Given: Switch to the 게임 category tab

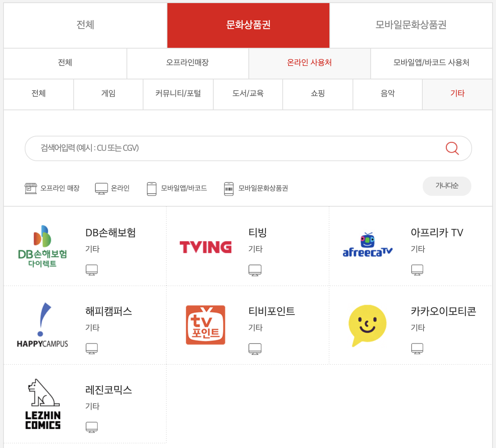Looking at the screenshot, I should tap(108, 94).
